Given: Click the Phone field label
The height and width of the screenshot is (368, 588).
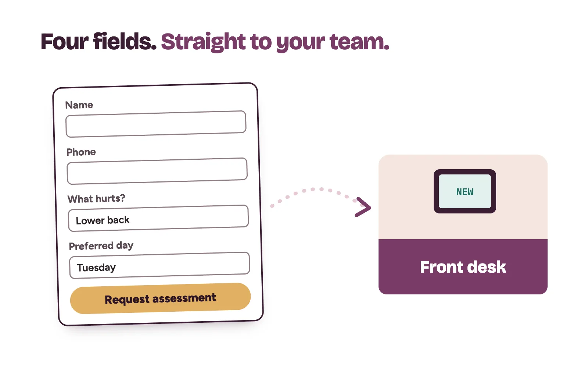Looking at the screenshot, I should coord(81,152).
